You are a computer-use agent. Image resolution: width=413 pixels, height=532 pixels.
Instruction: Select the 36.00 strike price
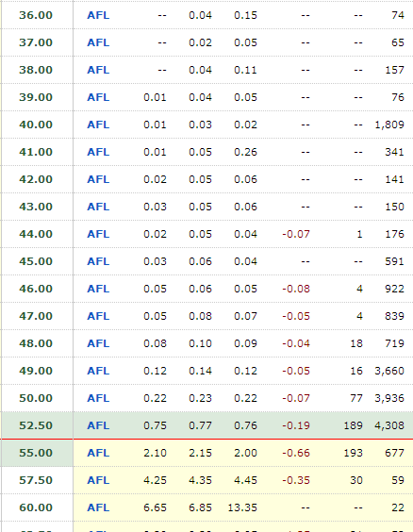click(x=36, y=15)
